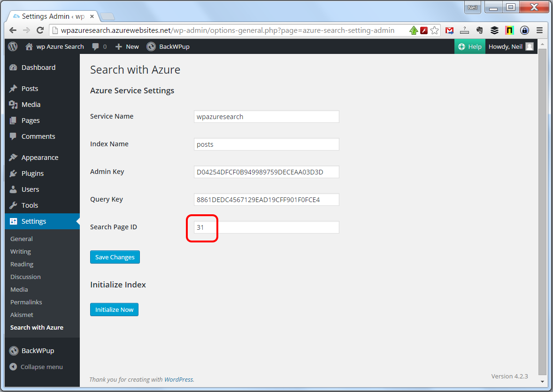
Task: Click the Search Page ID field
Action: tap(266, 227)
